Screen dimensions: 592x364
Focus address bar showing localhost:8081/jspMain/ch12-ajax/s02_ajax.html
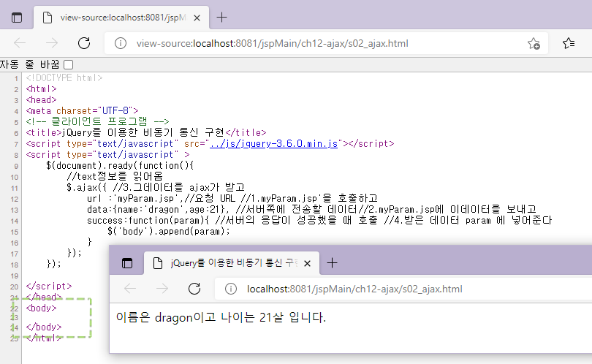403,289
